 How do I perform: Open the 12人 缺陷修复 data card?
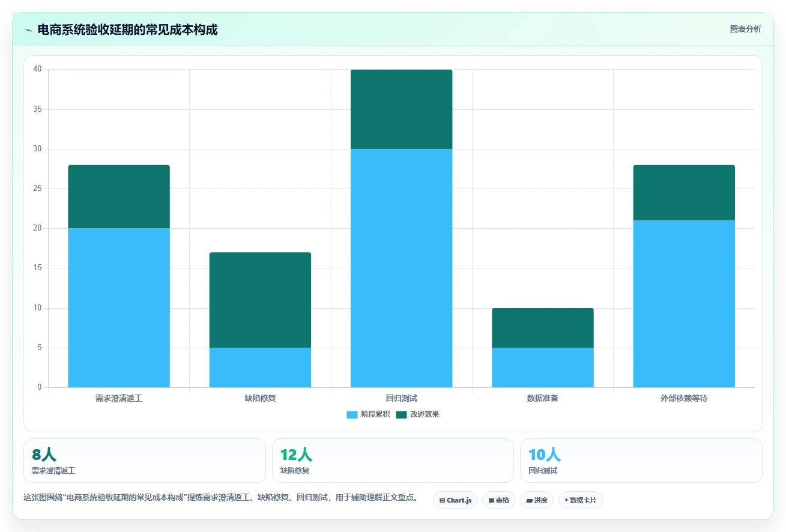393,461
